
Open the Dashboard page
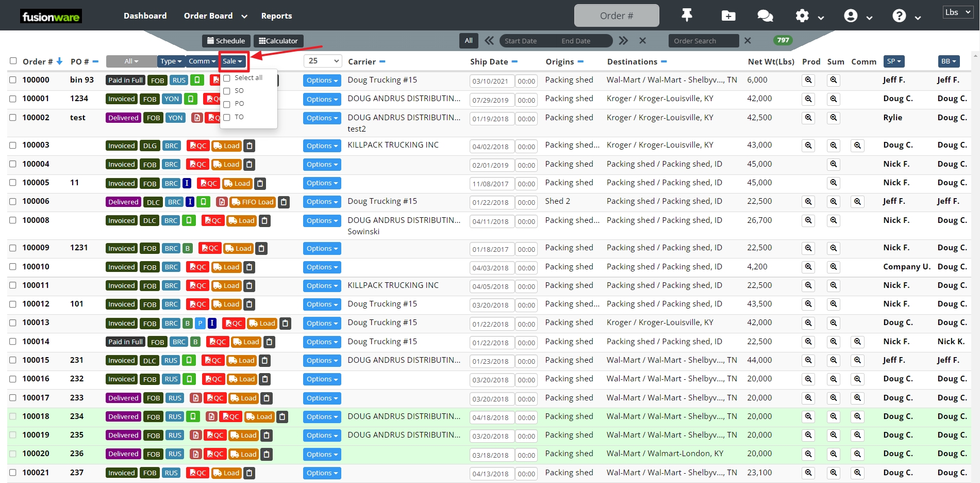pyautogui.click(x=145, y=16)
